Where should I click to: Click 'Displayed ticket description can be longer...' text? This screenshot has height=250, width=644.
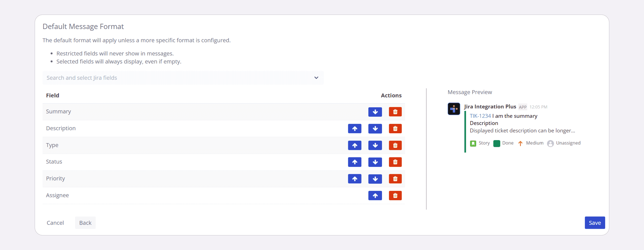(x=522, y=130)
